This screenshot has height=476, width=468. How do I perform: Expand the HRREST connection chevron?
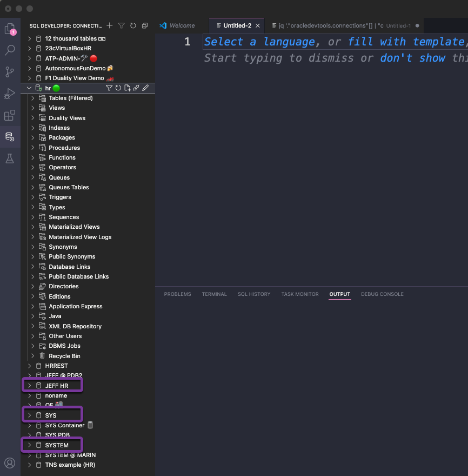tap(29, 366)
